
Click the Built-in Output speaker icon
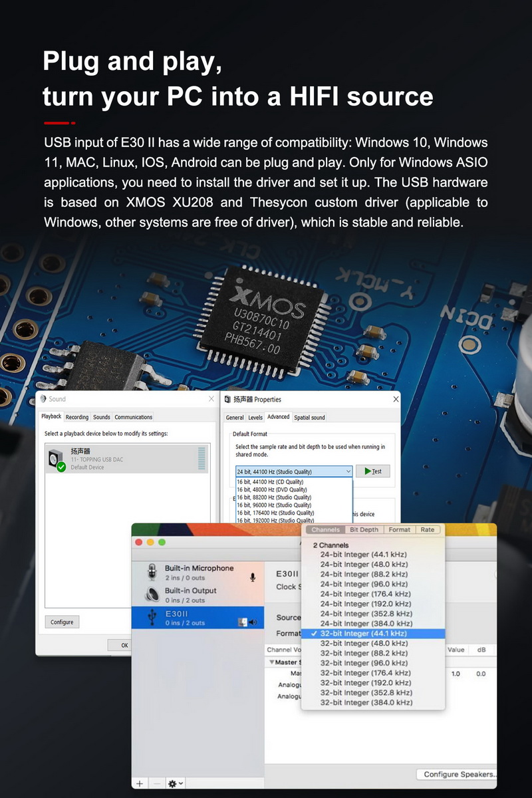click(152, 595)
